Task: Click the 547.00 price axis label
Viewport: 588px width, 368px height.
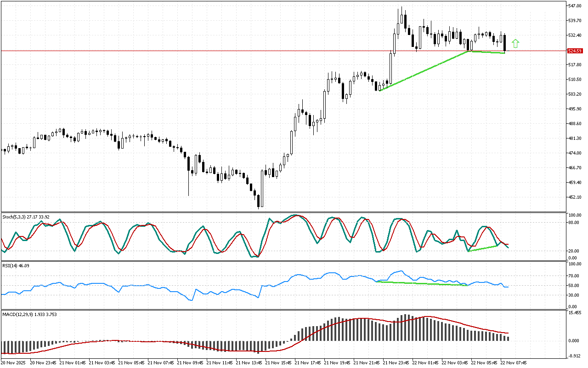Action: click(575, 6)
